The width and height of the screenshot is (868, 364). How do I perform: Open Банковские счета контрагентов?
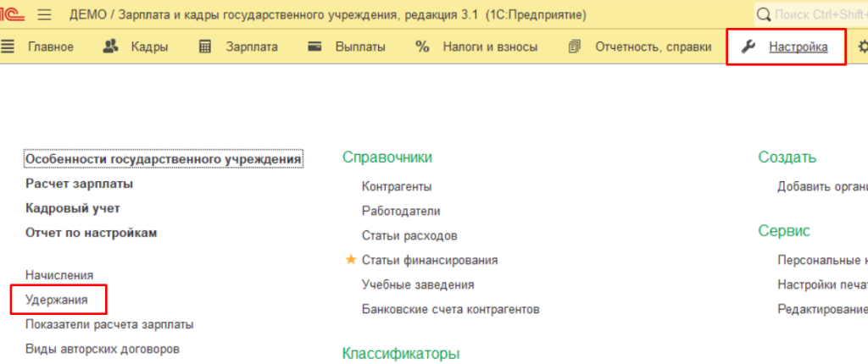coord(450,309)
